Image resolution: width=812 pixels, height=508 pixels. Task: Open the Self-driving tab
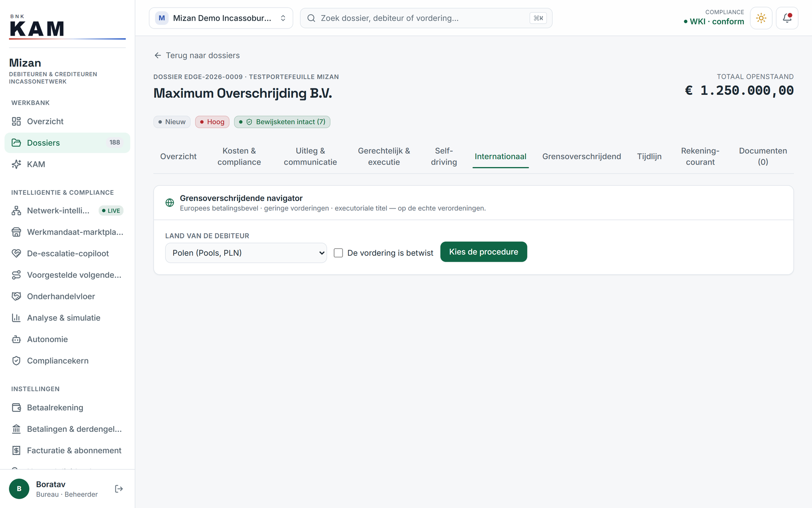click(444, 157)
